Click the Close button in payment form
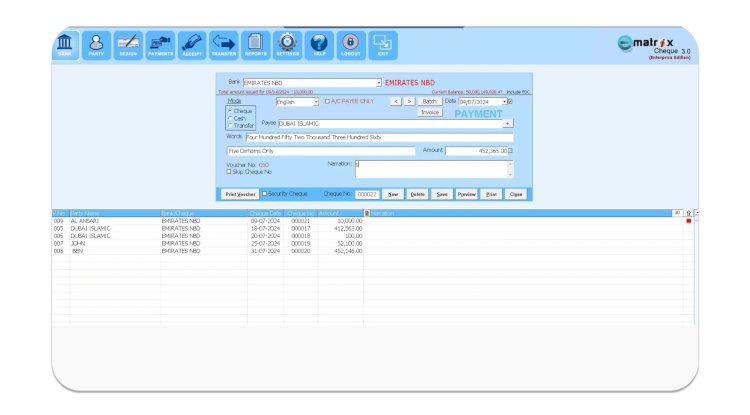The height and width of the screenshot is (415, 750). [x=516, y=194]
